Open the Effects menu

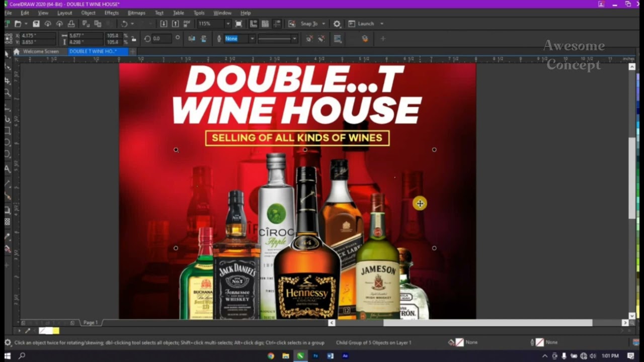[112, 13]
